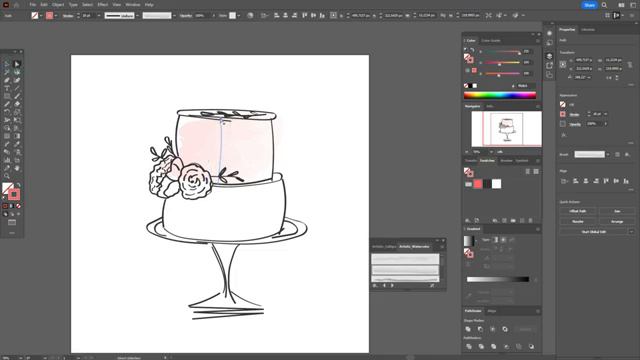The image size is (640, 360).
Task: Click Navigator cake preview thumbnail
Action: tap(507, 129)
